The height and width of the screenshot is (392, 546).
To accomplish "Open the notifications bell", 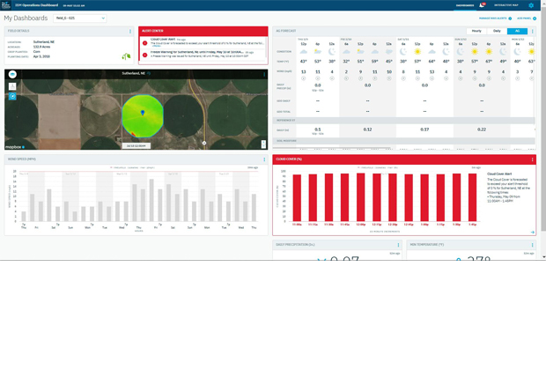I will [x=482, y=5].
